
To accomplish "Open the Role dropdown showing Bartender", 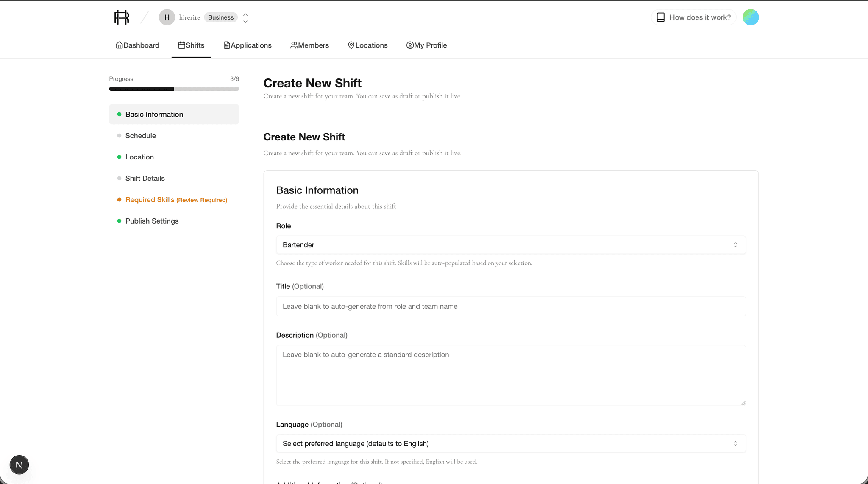I will tap(510, 245).
